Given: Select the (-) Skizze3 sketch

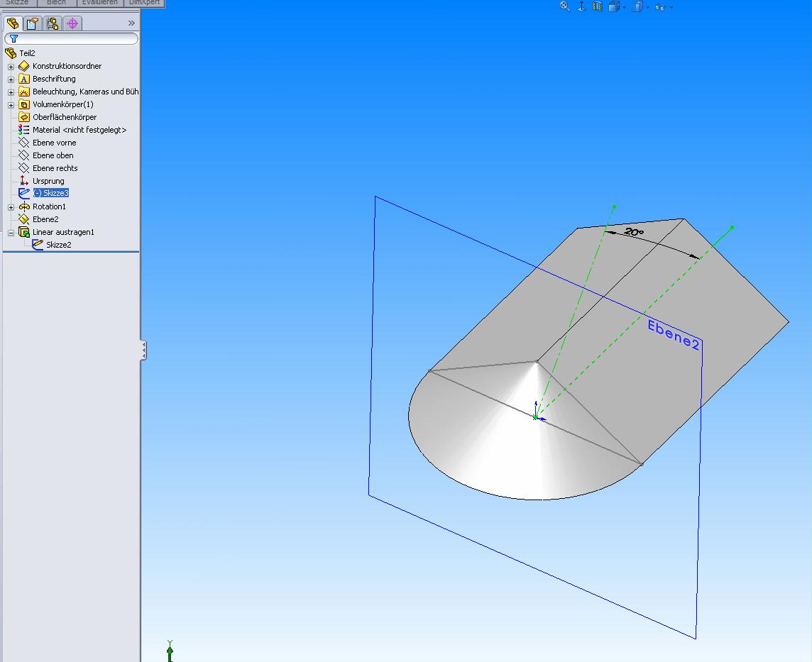Looking at the screenshot, I should coord(51,193).
